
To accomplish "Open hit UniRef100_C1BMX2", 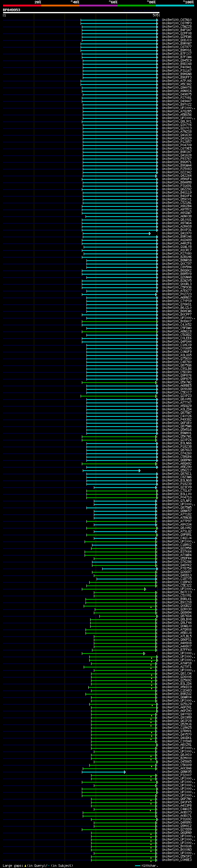I will (176, 545).
